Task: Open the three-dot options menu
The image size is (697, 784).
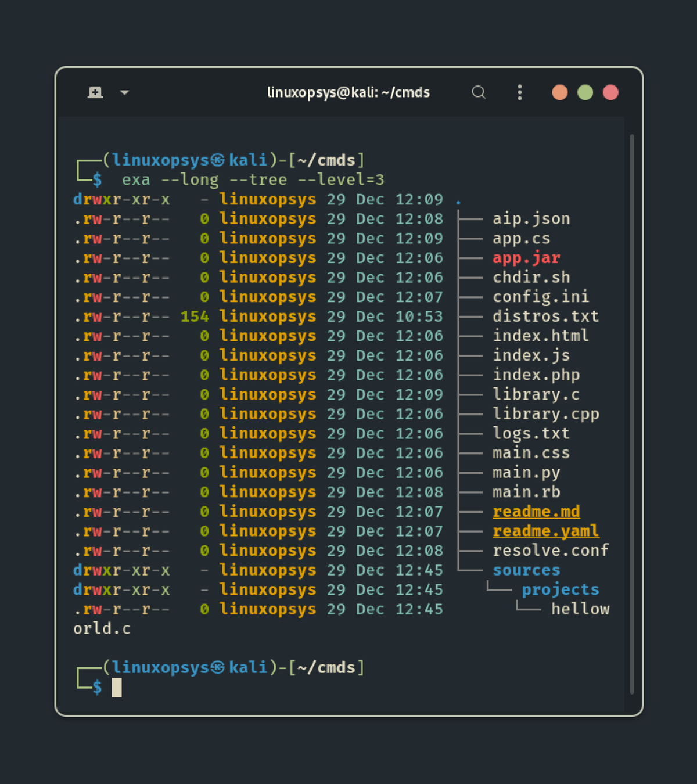Action: pyautogui.click(x=519, y=92)
